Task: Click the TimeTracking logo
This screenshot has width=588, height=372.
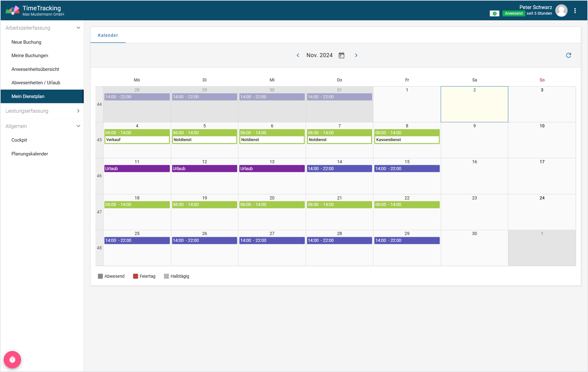Action: point(12,11)
